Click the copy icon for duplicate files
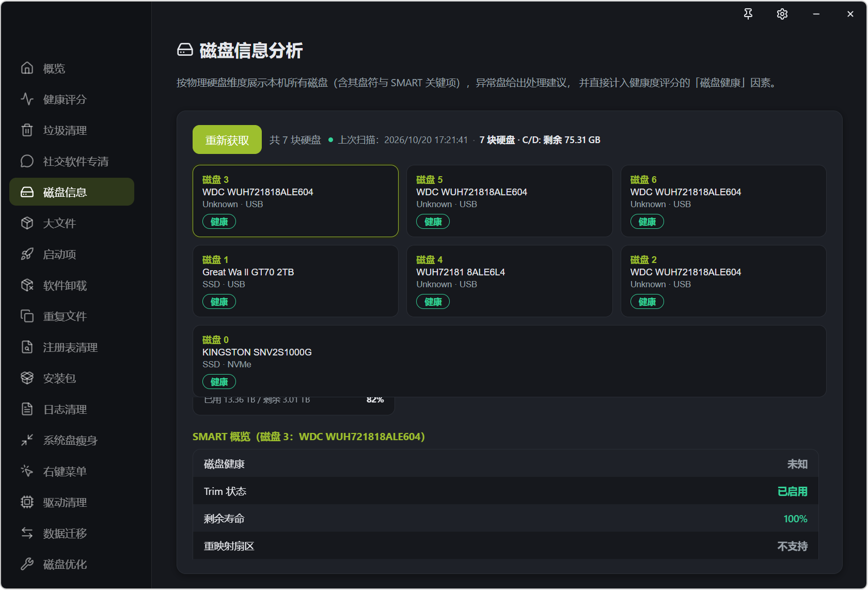The image size is (868, 590). click(x=27, y=316)
